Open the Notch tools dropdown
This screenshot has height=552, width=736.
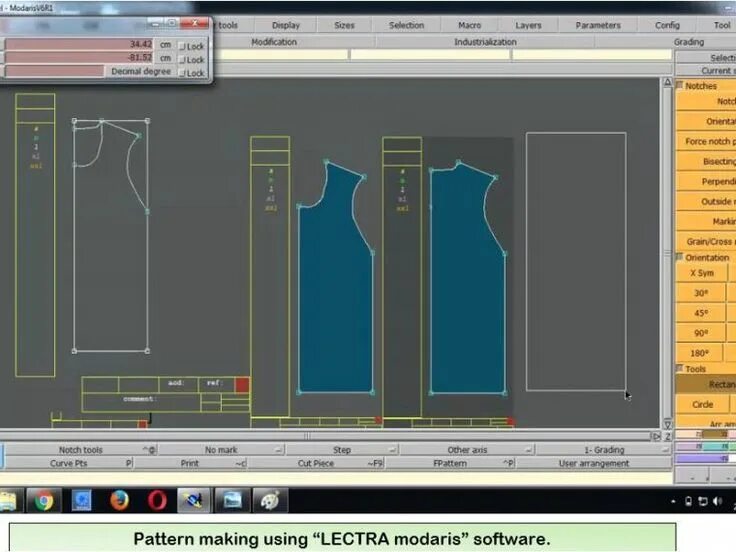[x=80, y=450]
